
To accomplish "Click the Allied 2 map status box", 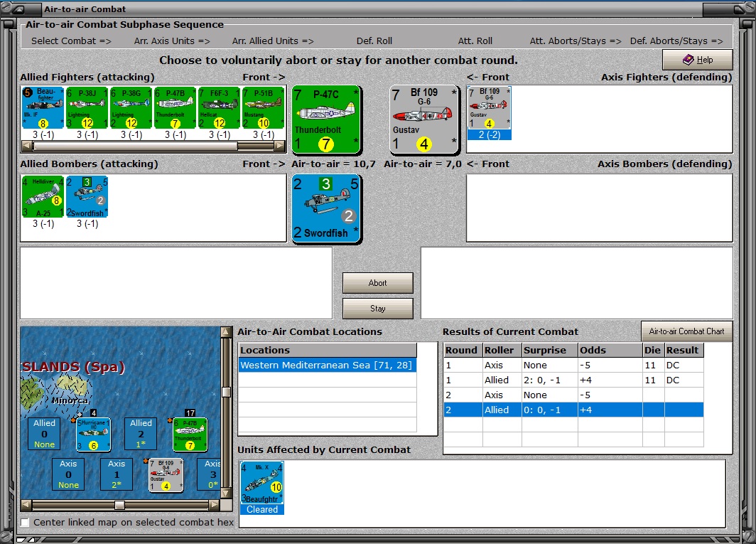I will coord(140,434).
